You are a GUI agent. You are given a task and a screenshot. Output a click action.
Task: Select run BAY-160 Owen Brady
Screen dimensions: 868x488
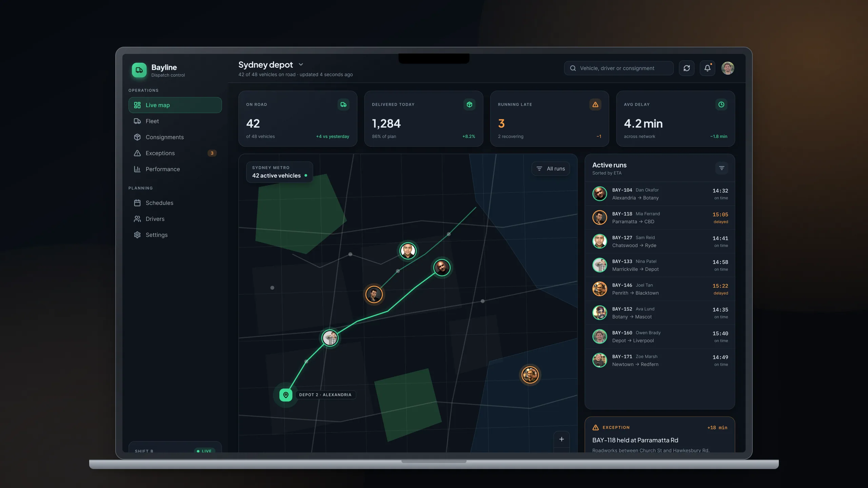(x=660, y=337)
